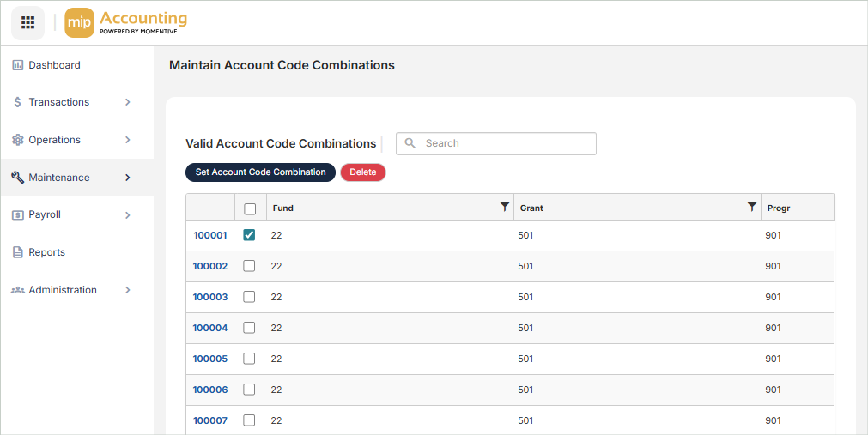Click the Dashboard chart icon
868x435 pixels.
[x=17, y=65]
